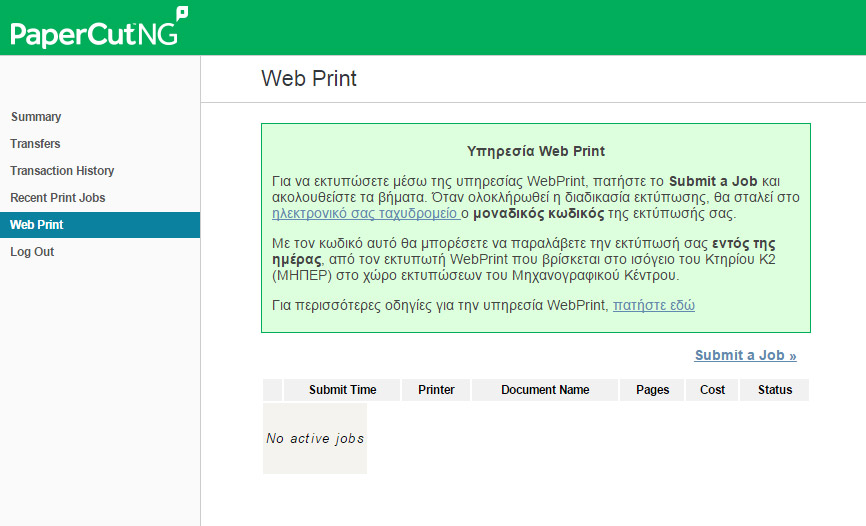Click the Cost column header
This screenshot has height=526, width=866.
[x=712, y=390]
